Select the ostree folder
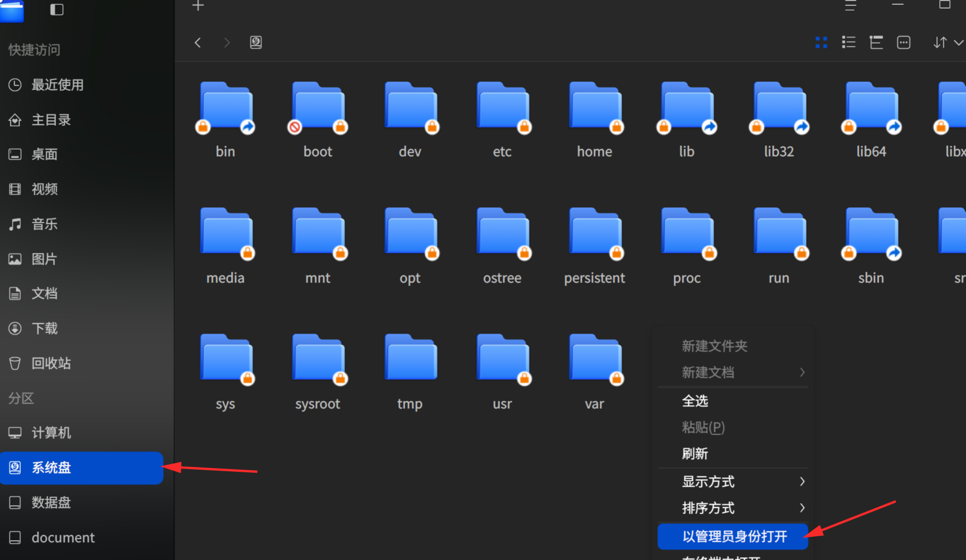The width and height of the screenshot is (966, 560). click(x=502, y=246)
